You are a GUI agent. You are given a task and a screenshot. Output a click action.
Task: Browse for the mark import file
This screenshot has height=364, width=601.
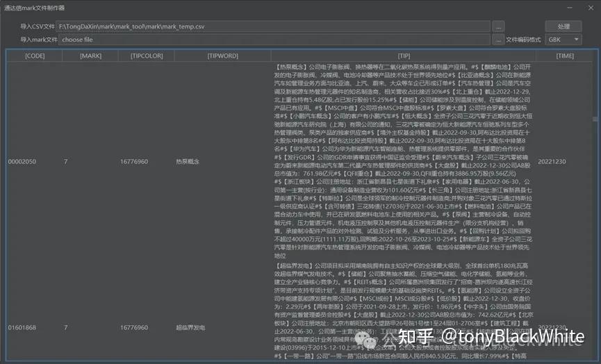498,40
